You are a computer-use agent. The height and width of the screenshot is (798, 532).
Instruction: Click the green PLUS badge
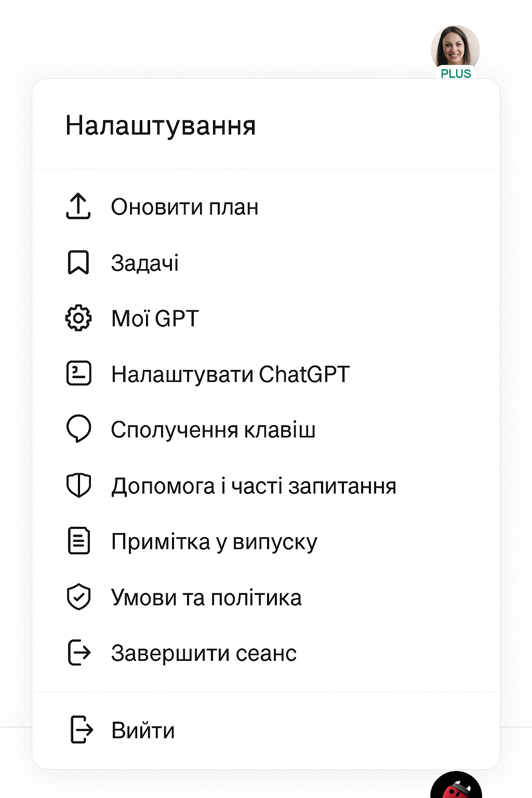456,74
